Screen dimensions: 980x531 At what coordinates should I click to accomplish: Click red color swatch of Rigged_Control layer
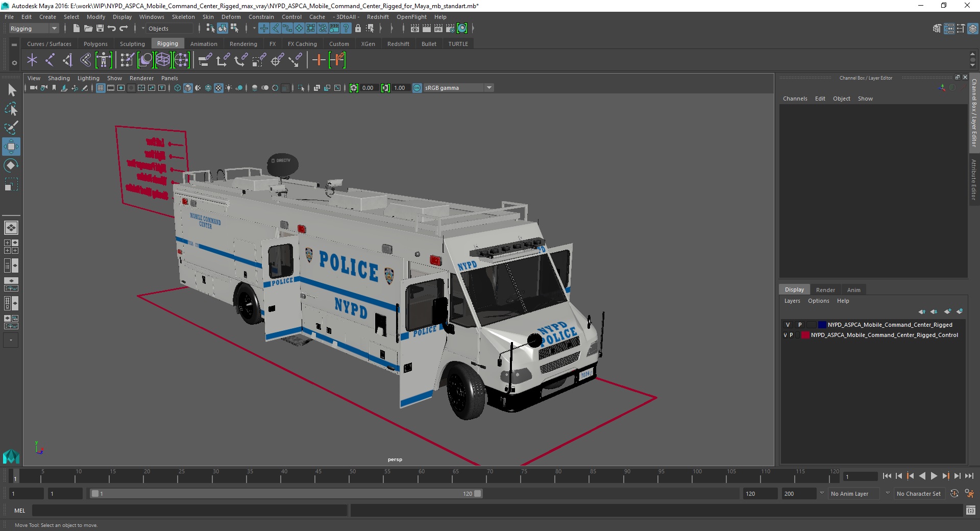pyautogui.click(x=805, y=335)
